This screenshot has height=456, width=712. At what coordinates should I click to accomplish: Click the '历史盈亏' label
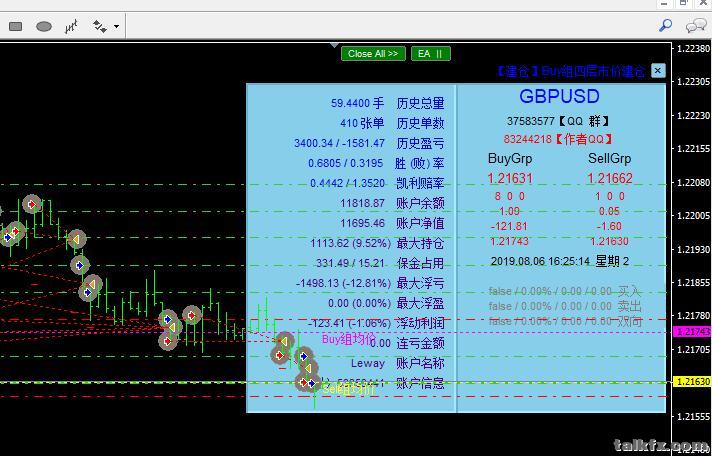[420, 144]
